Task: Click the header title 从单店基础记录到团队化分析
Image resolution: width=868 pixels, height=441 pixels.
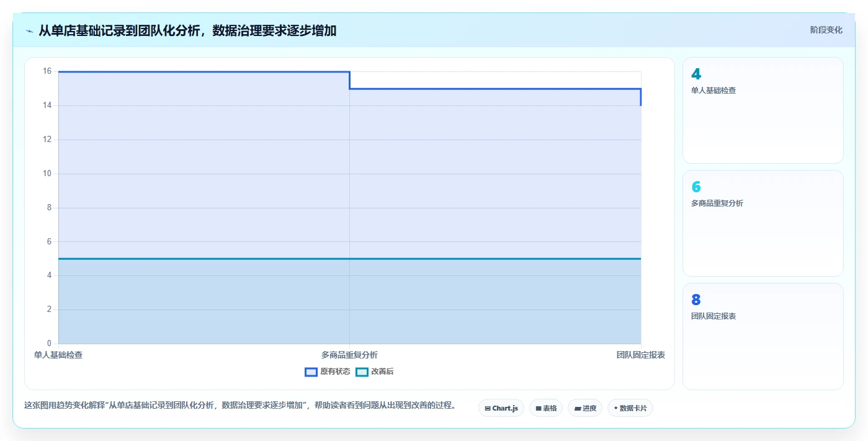Action: pos(187,30)
